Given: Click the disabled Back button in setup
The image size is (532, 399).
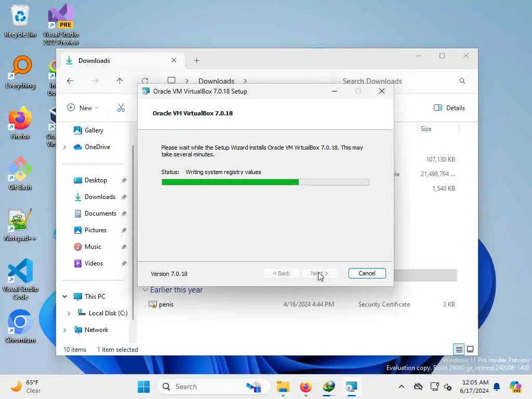Looking at the screenshot, I should 281,273.
